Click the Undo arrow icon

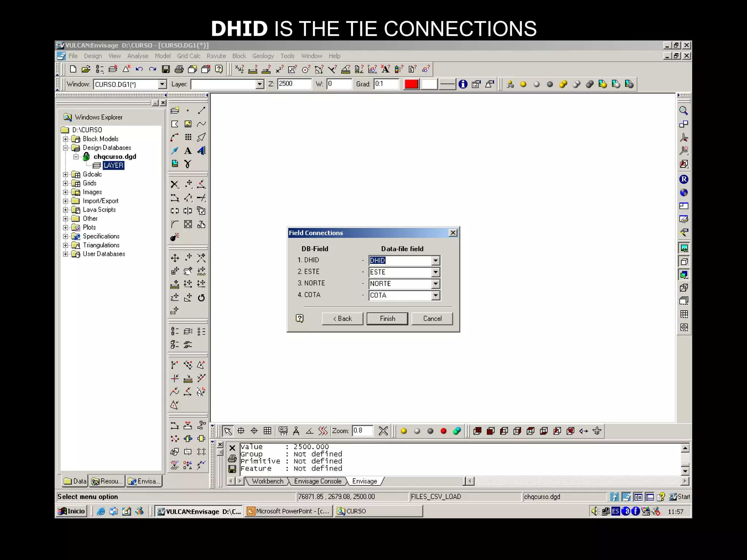139,69
